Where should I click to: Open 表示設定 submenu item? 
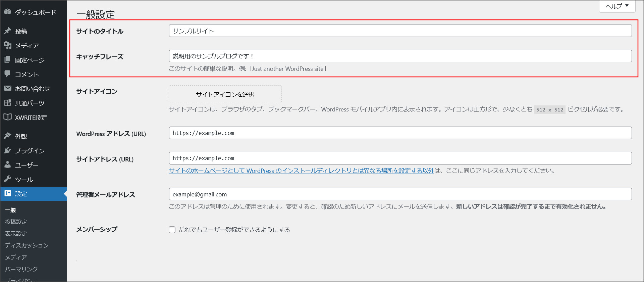(x=16, y=234)
